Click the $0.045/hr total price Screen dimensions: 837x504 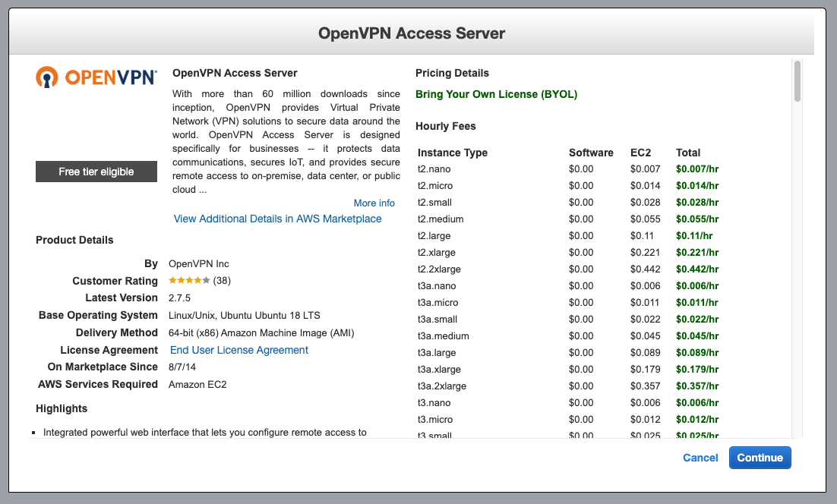click(x=697, y=336)
